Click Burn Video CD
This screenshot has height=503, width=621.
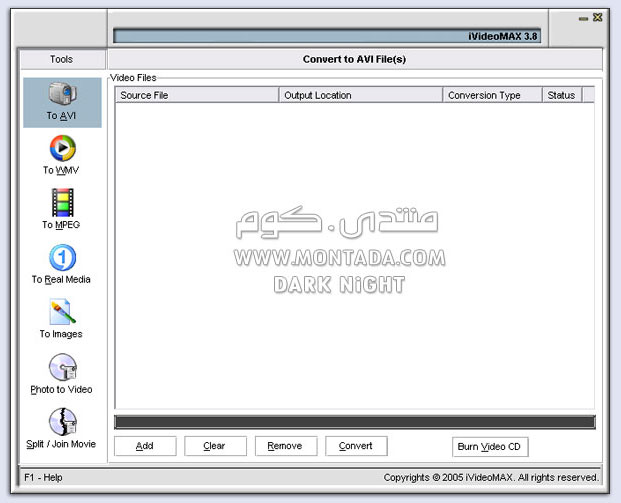(x=490, y=446)
